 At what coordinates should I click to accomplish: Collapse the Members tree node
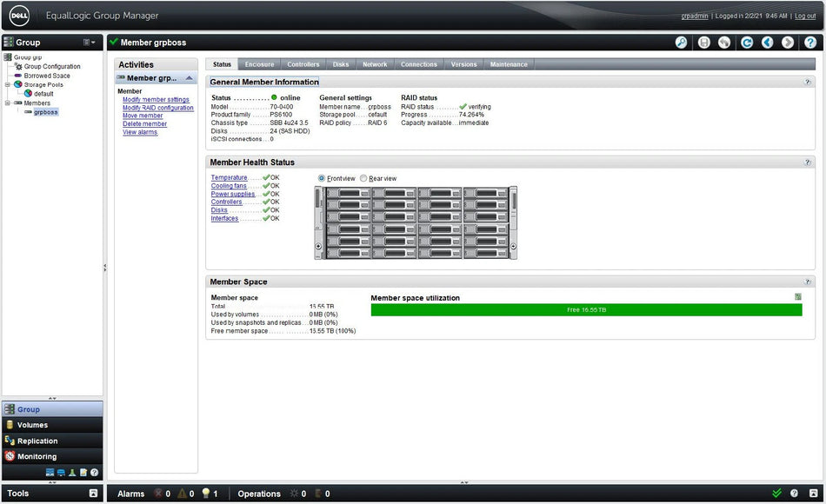(x=7, y=103)
